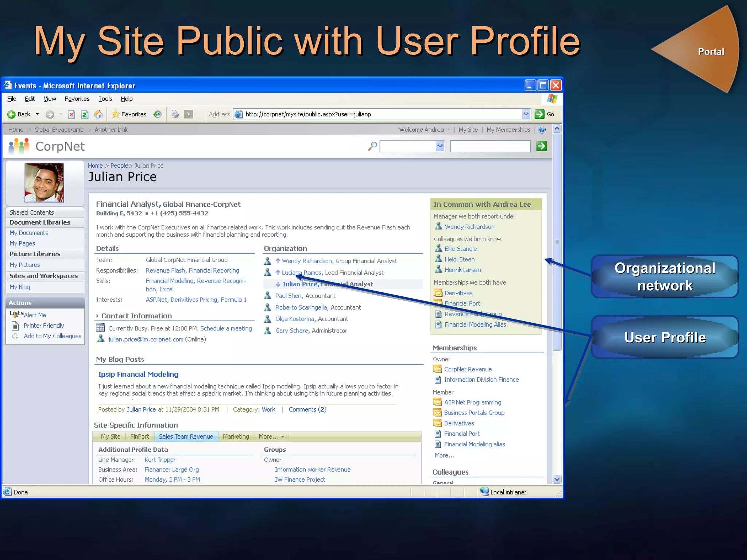Open the My Site tab in Site Specific Information
This screenshot has width=747, height=560.
coord(111,436)
